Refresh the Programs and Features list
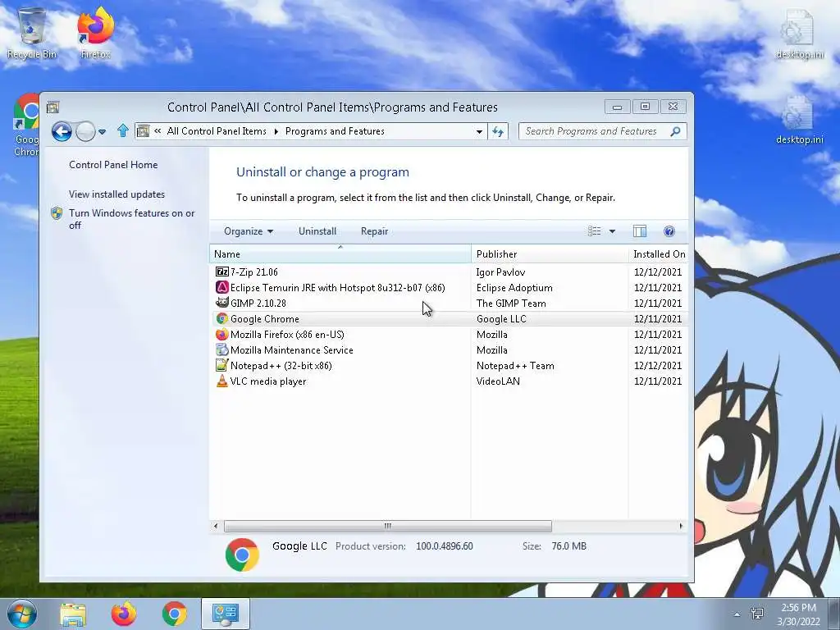 tap(498, 131)
